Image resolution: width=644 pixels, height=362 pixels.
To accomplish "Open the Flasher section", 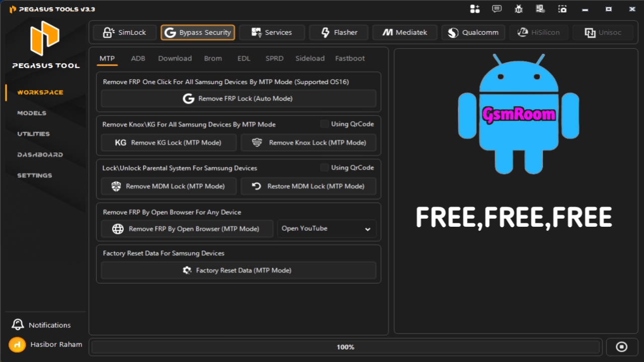I will pos(339,33).
